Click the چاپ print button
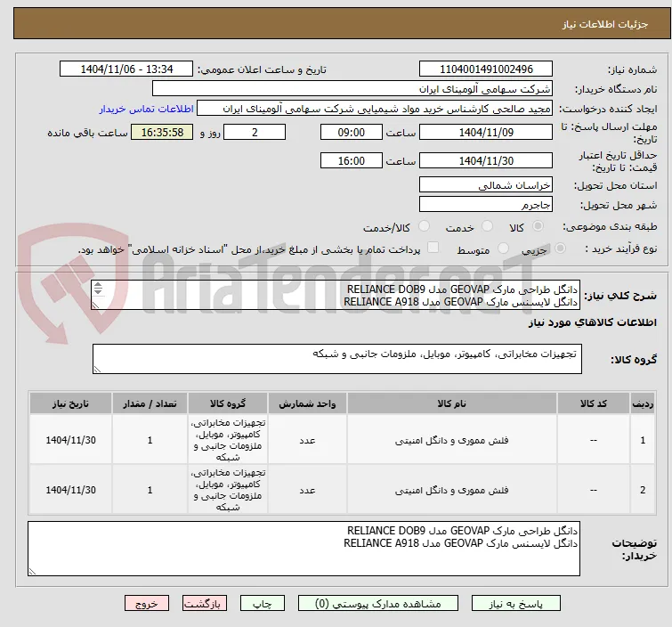The width and height of the screenshot is (672, 627). pyautogui.click(x=262, y=604)
